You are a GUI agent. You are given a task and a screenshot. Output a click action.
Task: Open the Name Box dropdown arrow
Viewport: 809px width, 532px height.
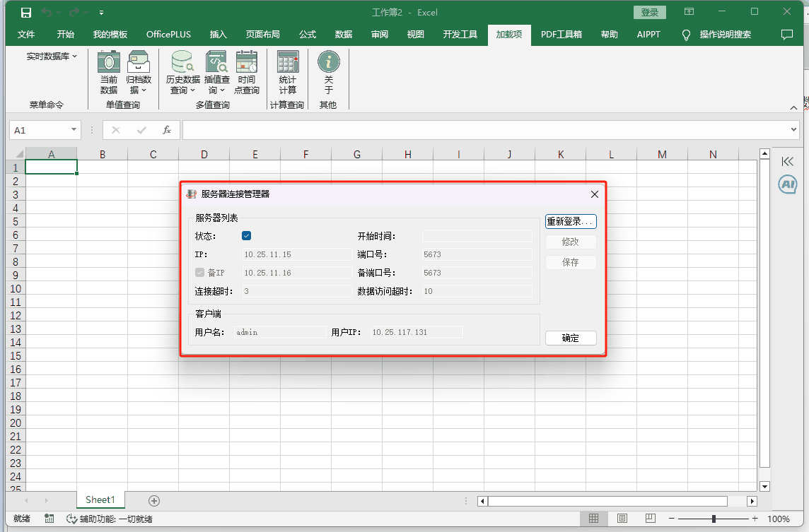point(74,130)
